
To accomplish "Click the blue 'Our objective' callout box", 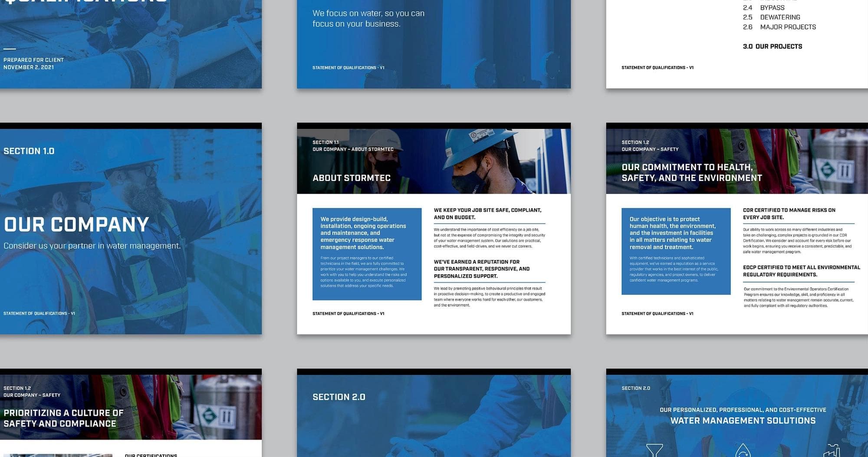I will [676, 251].
